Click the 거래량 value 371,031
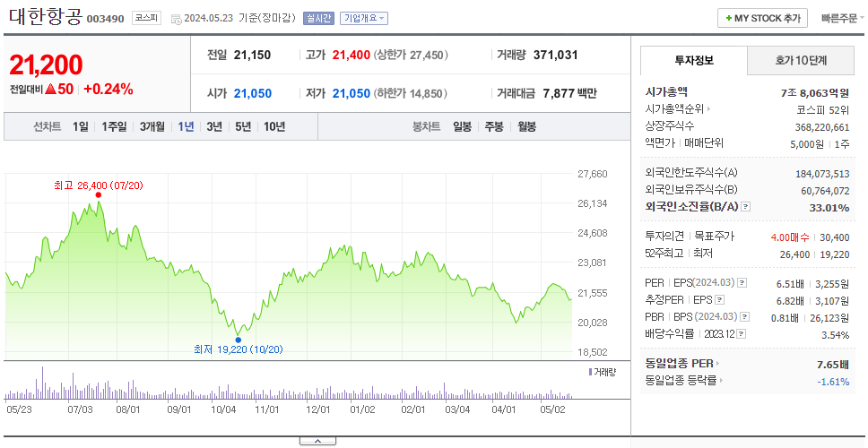The width and height of the screenshot is (868, 448). pos(556,56)
